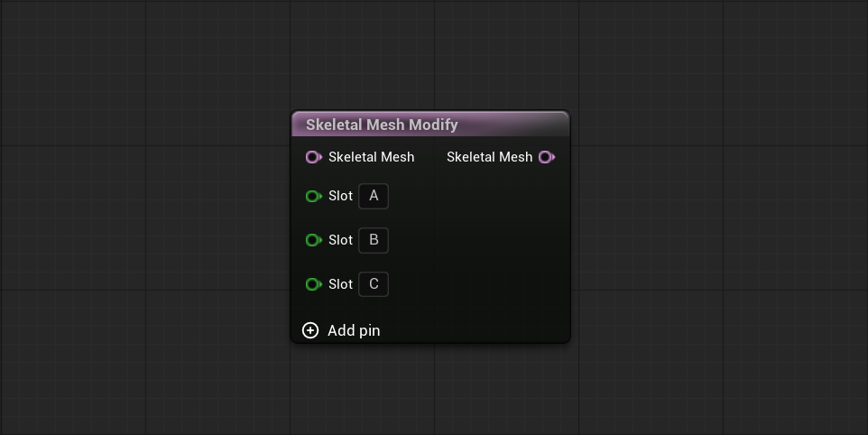Focus the Slot field containing B
Viewport: 868px width, 435px height.
pyautogui.click(x=374, y=240)
